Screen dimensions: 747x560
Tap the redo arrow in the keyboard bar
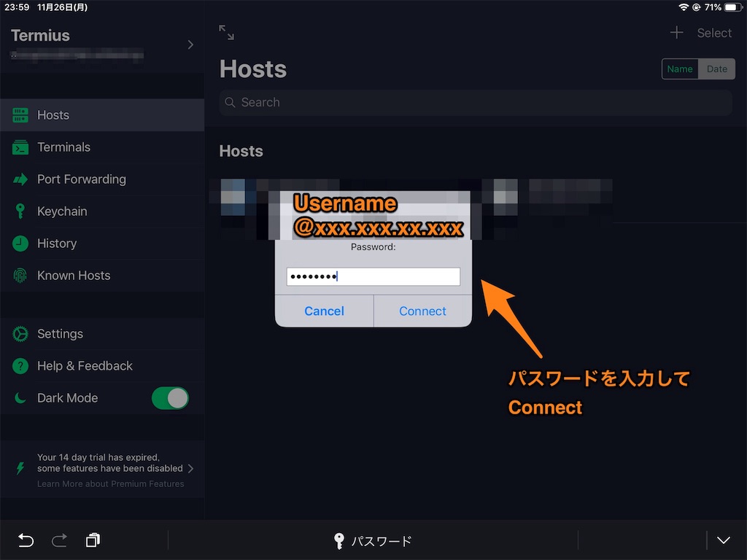pyautogui.click(x=59, y=540)
